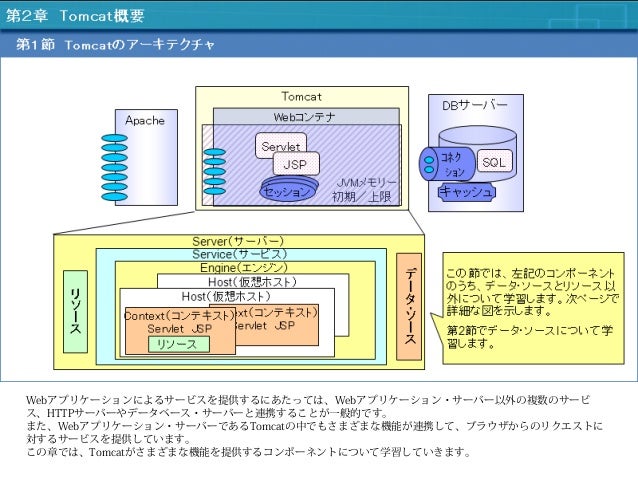Click the Apache server box label
Image resolution: width=638 pixels, height=479 pixels.
pos(145,120)
